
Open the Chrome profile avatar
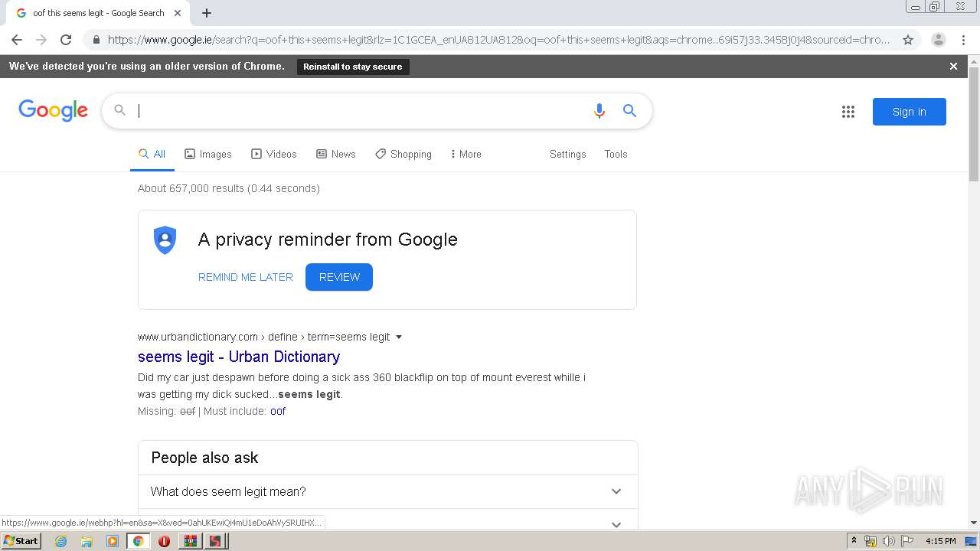point(938,40)
